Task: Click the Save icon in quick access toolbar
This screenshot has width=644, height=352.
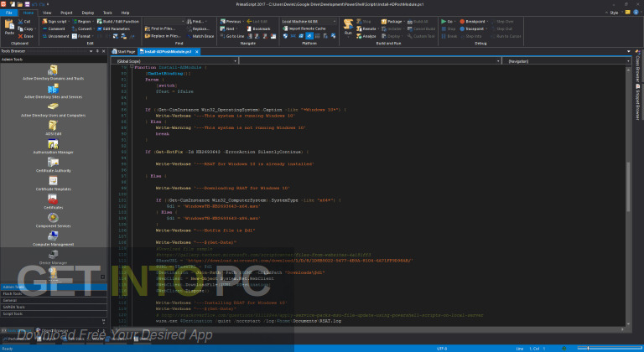Action: pyautogui.click(x=28, y=4)
